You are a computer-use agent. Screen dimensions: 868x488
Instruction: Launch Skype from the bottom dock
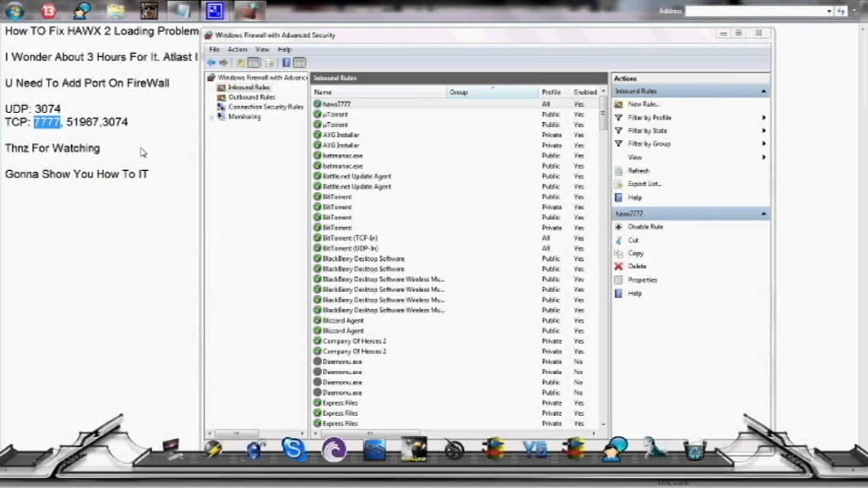coord(294,449)
